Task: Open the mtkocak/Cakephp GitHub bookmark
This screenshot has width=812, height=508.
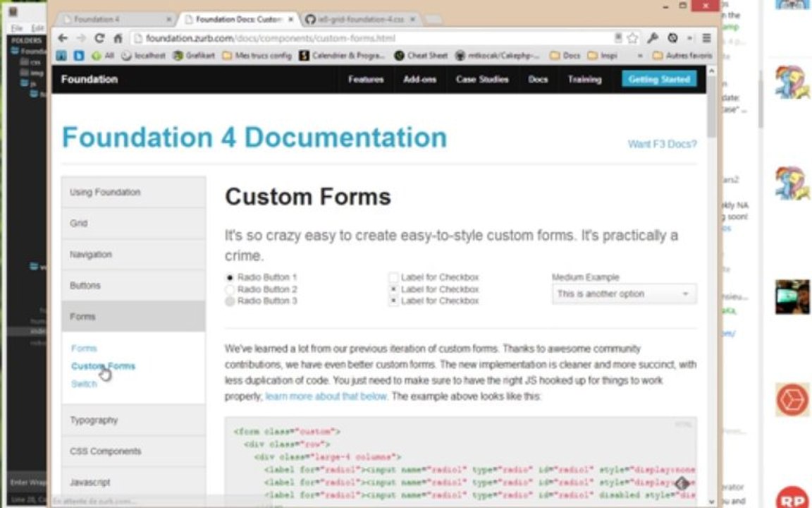Action: (497, 56)
